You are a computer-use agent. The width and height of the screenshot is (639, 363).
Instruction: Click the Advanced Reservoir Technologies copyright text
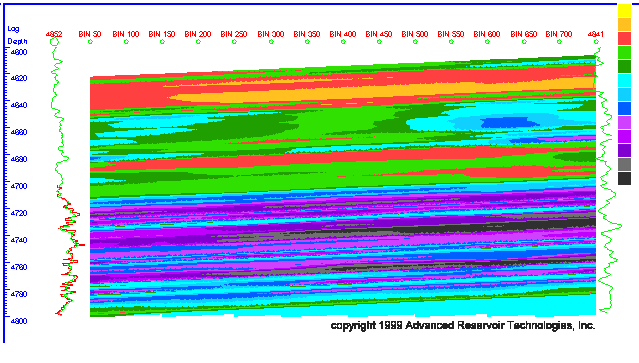click(463, 326)
